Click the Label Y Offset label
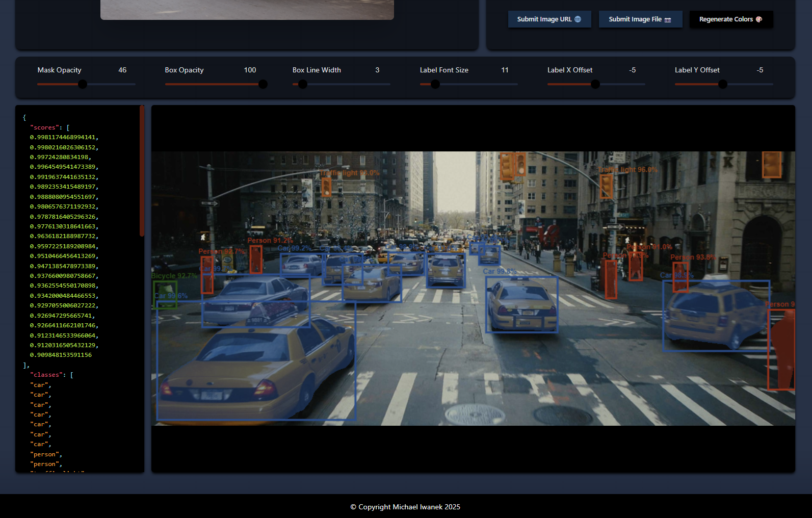 (697, 70)
